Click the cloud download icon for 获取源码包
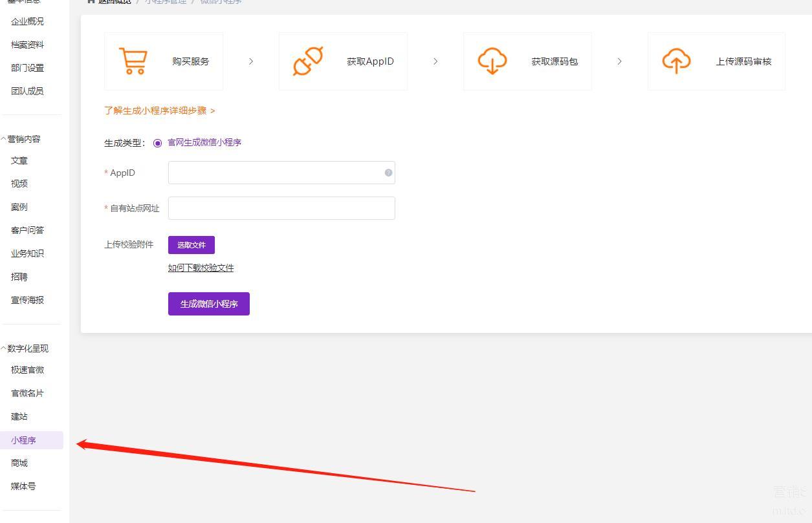812x523 pixels. pos(492,61)
